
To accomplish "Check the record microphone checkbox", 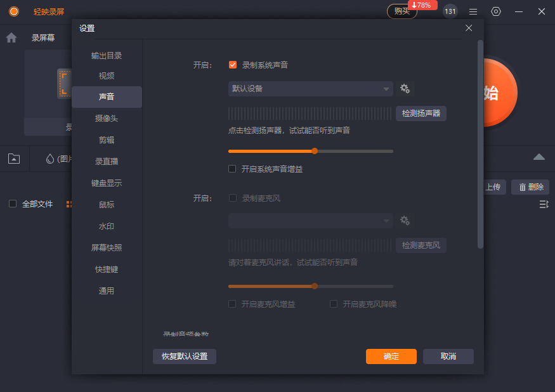I will (x=233, y=198).
